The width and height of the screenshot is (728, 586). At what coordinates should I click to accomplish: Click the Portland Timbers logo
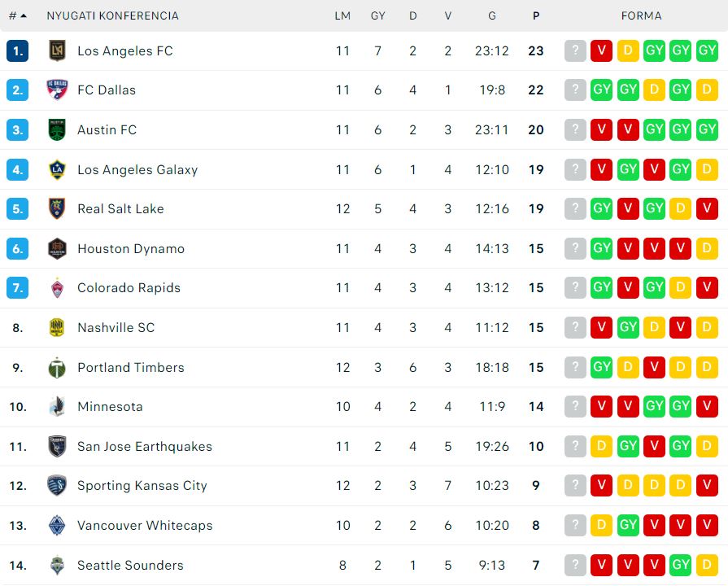pos(57,368)
